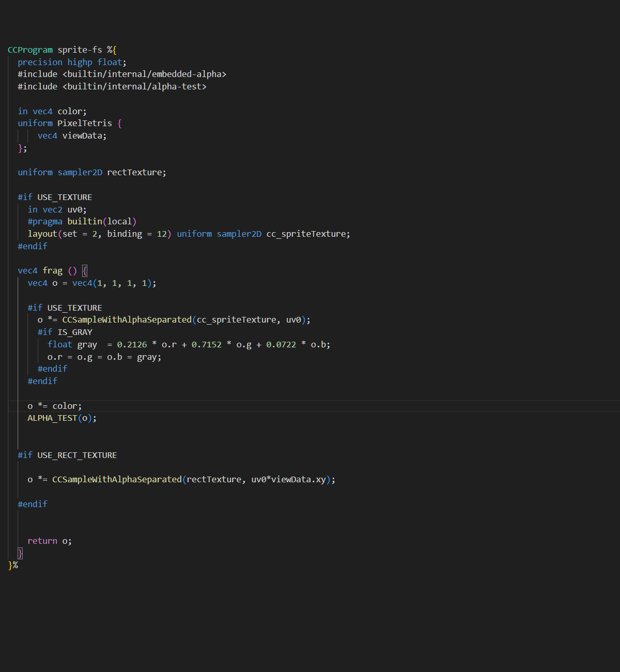Viewport: 620px width, 672px height.
Task: Click the frag function name
Action: pyautogui.click(x=52, y=270)
